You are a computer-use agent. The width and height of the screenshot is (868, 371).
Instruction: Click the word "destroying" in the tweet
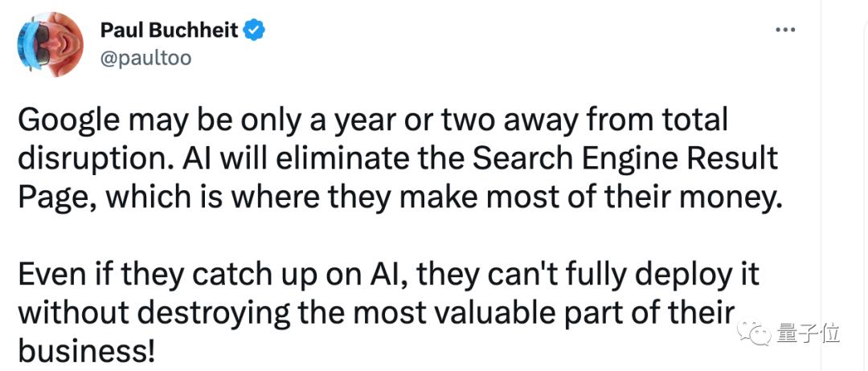coord(213,314)
